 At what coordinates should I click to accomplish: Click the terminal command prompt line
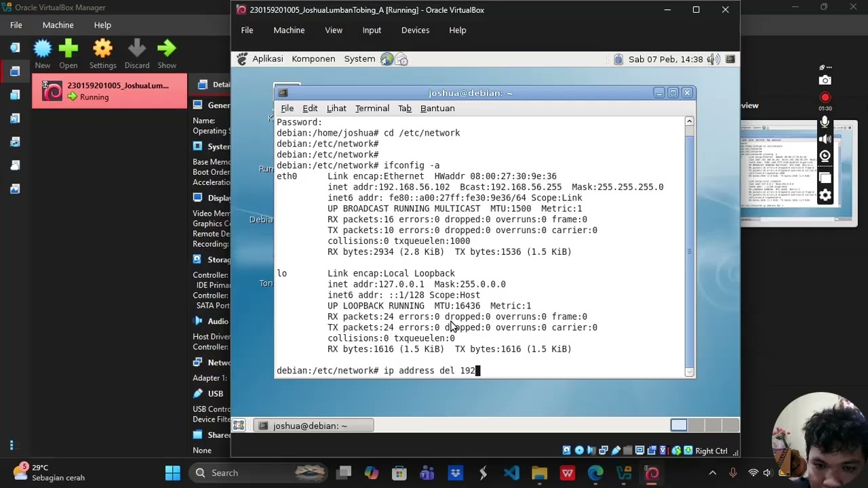[479, 371]
